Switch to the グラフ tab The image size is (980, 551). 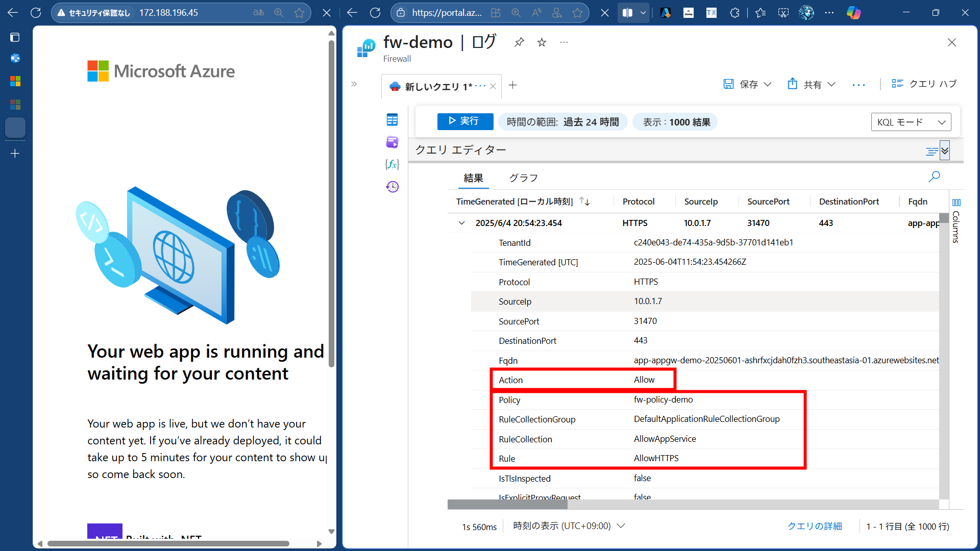pos(524,178)
